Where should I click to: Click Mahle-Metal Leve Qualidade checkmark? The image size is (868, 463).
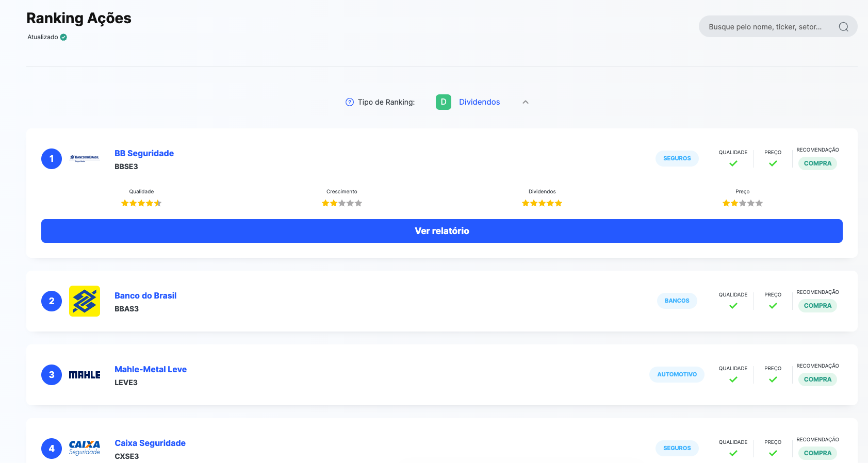(733, 379)
